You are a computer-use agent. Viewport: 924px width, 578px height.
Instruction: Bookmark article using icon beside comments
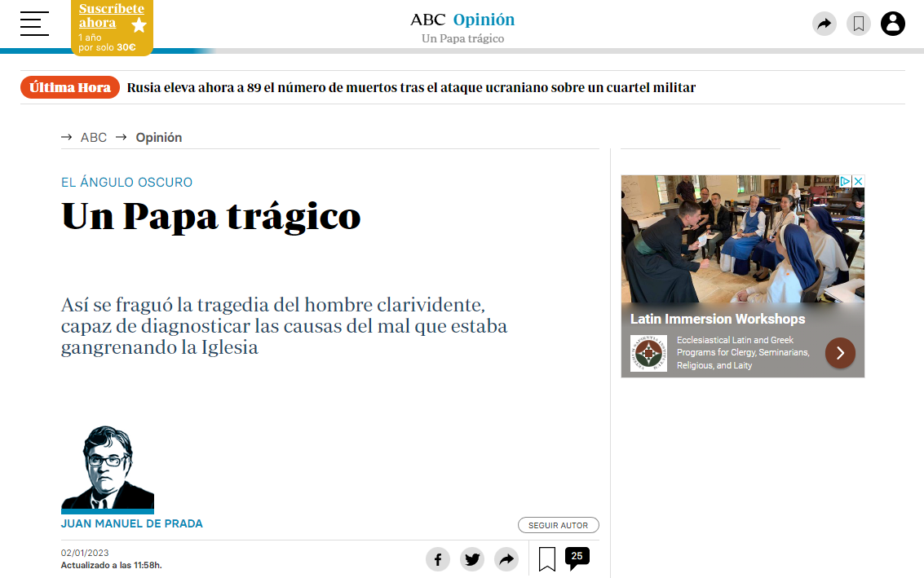(547, 559)
